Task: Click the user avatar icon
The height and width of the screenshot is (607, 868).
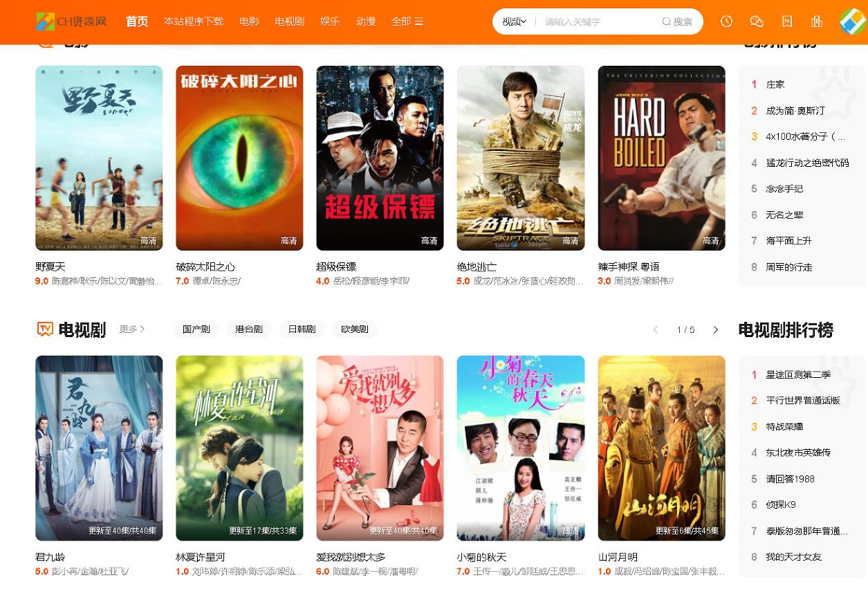Action: point(853,21)
